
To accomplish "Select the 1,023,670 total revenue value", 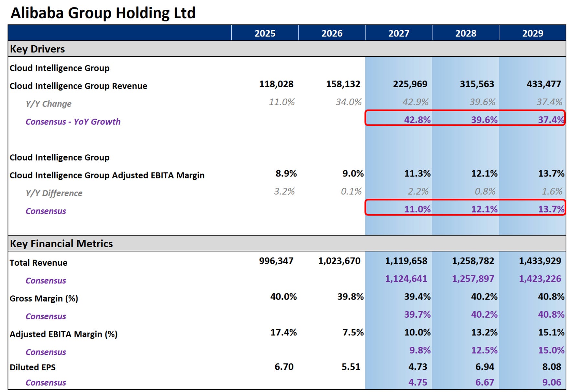I will click(x=339, y=261).
